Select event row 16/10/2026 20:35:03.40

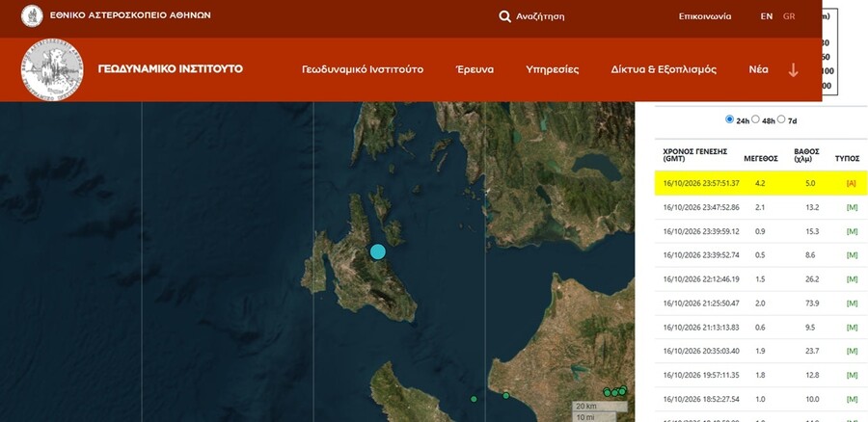(x=761, y=351)
